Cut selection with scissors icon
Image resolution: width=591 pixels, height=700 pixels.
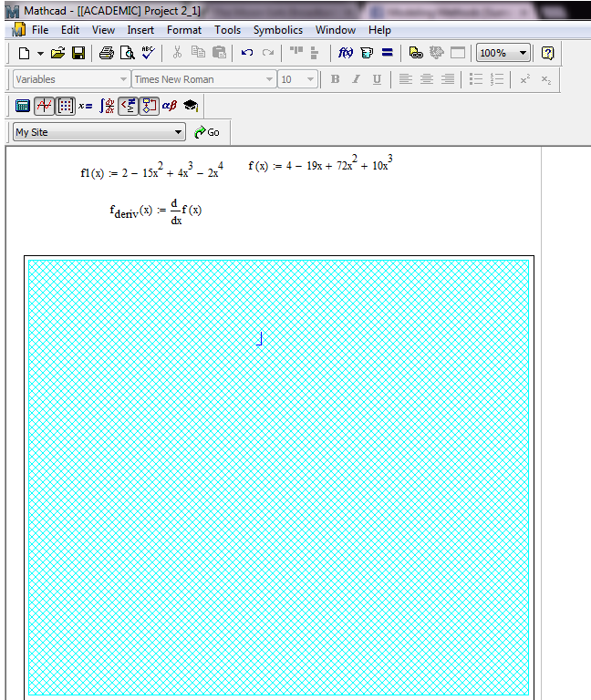coord(177,53)
